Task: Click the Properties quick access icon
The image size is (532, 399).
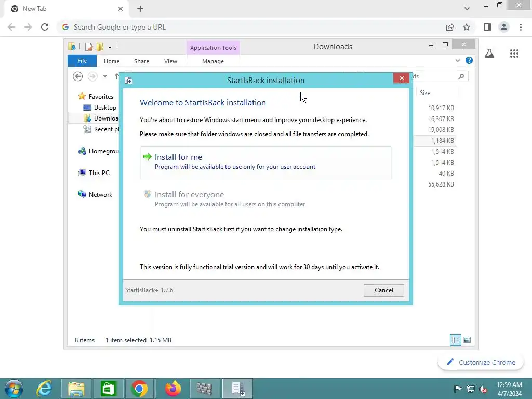Action: (89, 46)
